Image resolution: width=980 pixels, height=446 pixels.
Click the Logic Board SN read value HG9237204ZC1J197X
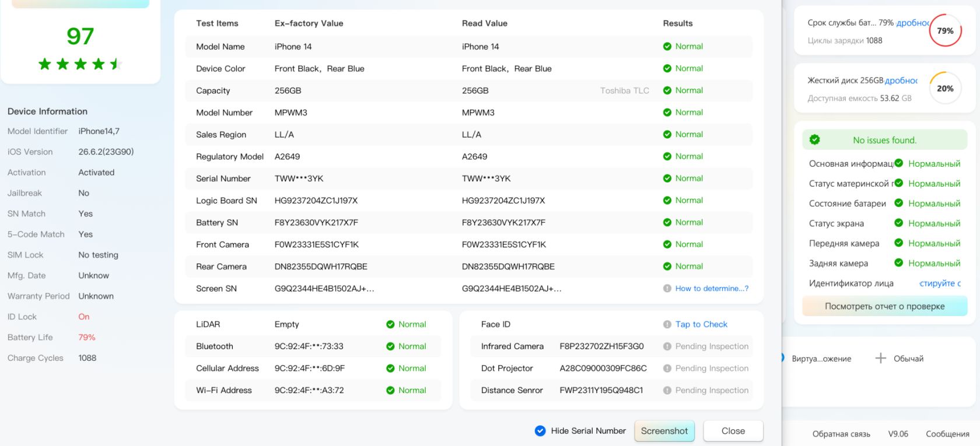pos(503,201)
